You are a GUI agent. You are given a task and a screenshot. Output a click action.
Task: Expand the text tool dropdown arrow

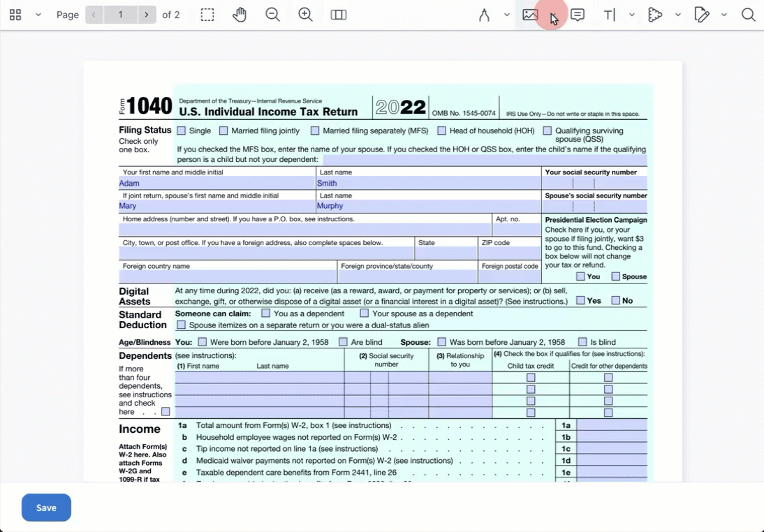pyautogui.click(x=632, y=15)
